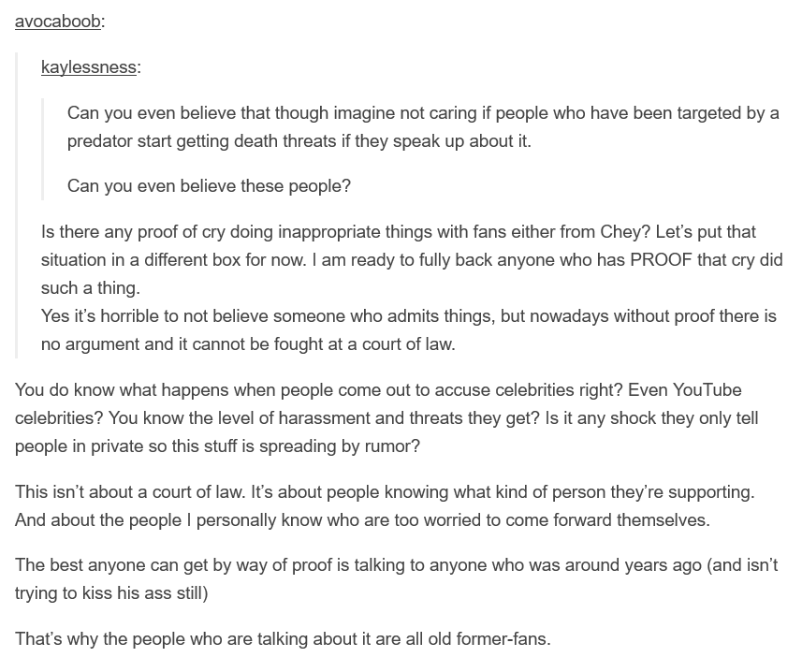Click the line "Can you even believe these people?"

[x=209, y=185]
